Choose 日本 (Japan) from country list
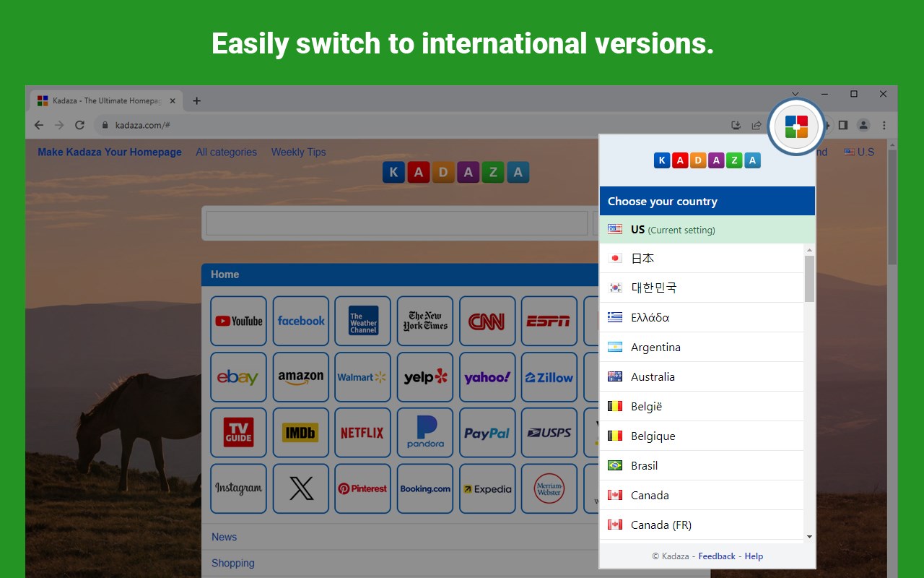The width and height of the screenshot is (924, 578). [701, 258]
